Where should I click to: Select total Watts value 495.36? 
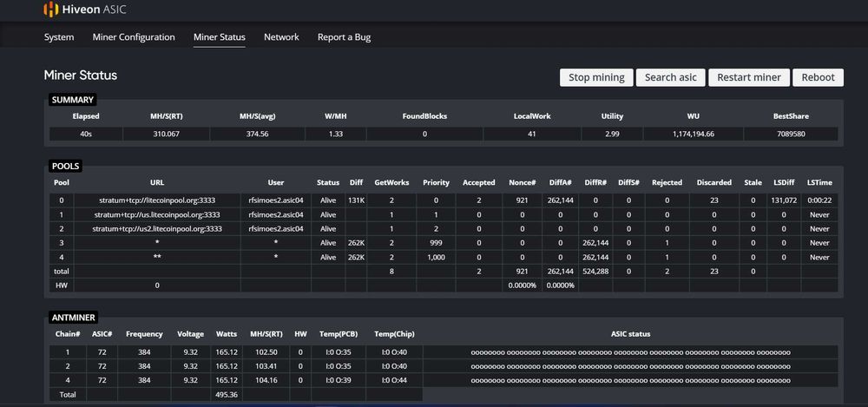coord(227,395)
